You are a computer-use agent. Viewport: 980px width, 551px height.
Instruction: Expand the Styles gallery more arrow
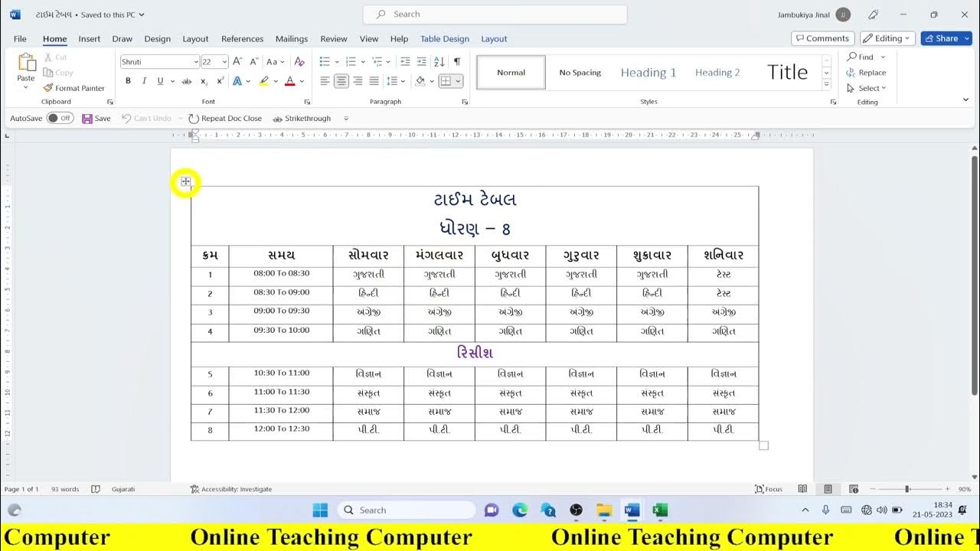(x=826, y=84)
